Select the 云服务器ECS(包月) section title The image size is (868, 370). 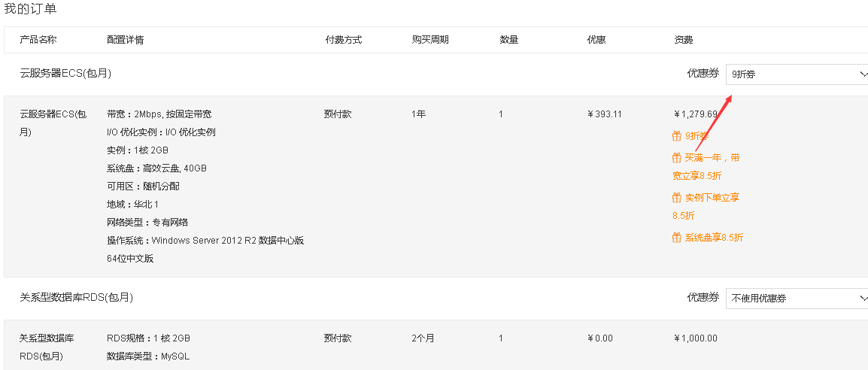(x=65, y=74)
